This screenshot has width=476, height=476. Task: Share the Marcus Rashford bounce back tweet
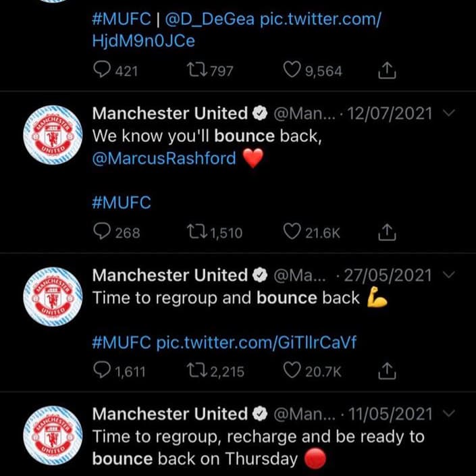click(x=387, y=232)
